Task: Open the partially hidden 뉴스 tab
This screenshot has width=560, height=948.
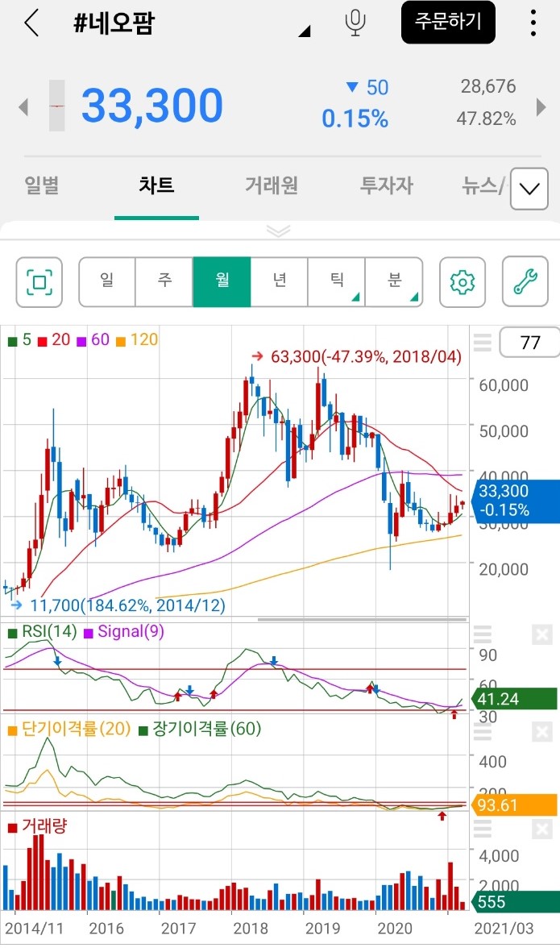Action: click(483, 185)
